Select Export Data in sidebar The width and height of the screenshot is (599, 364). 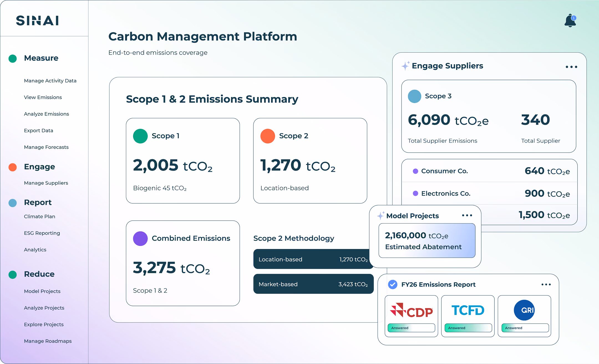coord(39,130)
